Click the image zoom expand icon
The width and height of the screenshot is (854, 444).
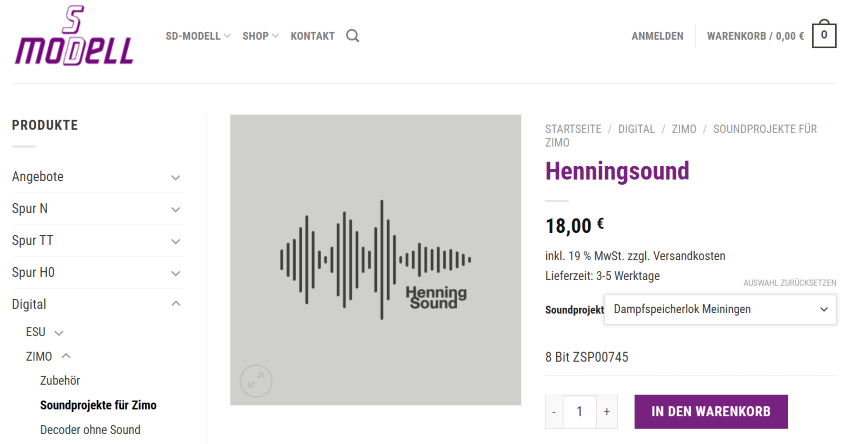[x=256, y=379]
